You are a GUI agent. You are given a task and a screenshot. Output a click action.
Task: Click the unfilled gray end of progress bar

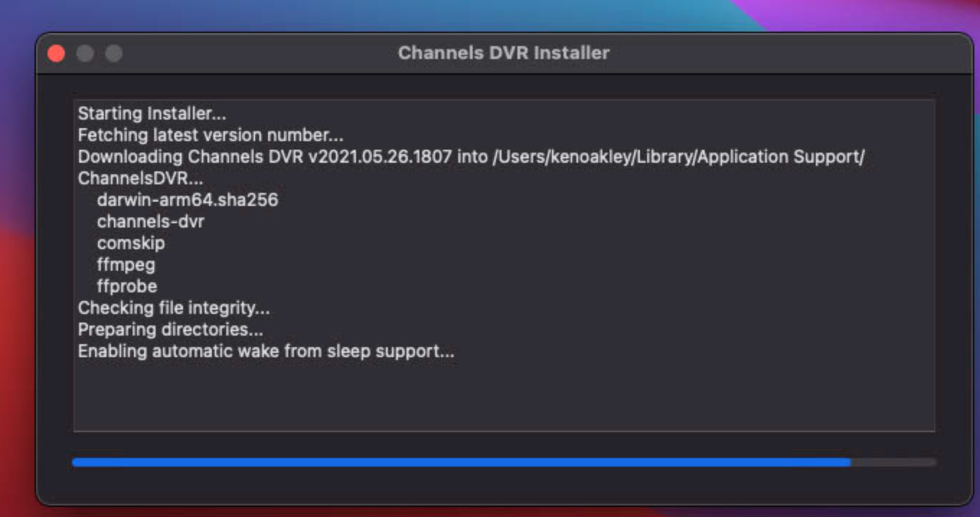pos(894,462)
